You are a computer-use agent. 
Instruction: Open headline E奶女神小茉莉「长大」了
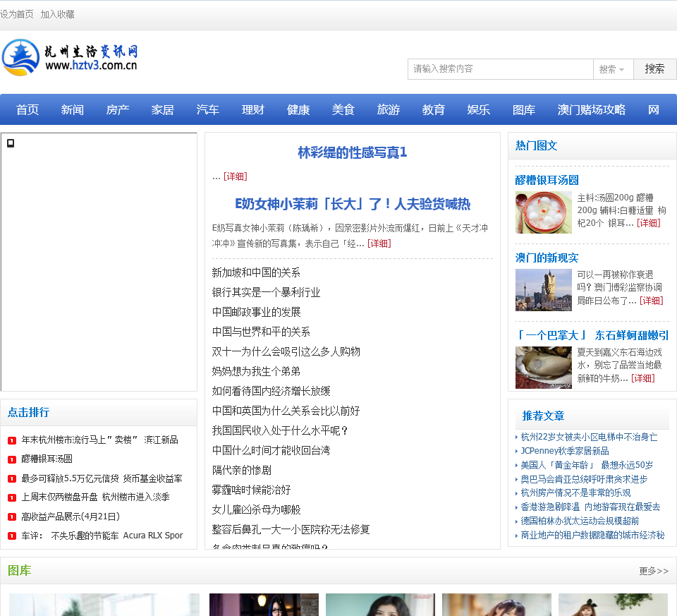[353, 204]
